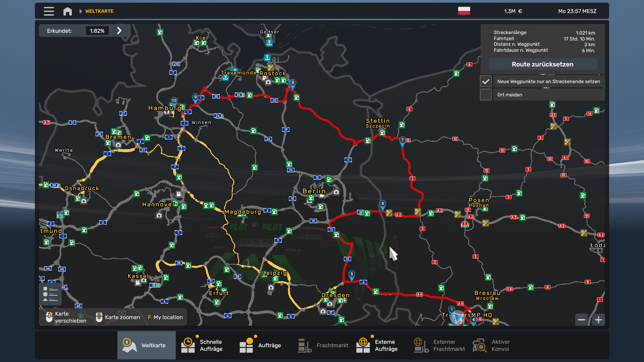The width and height of the screenshot is (644, 362).
Task: Click the Posen Poznań city label
Action: click(x=479, y=202)
